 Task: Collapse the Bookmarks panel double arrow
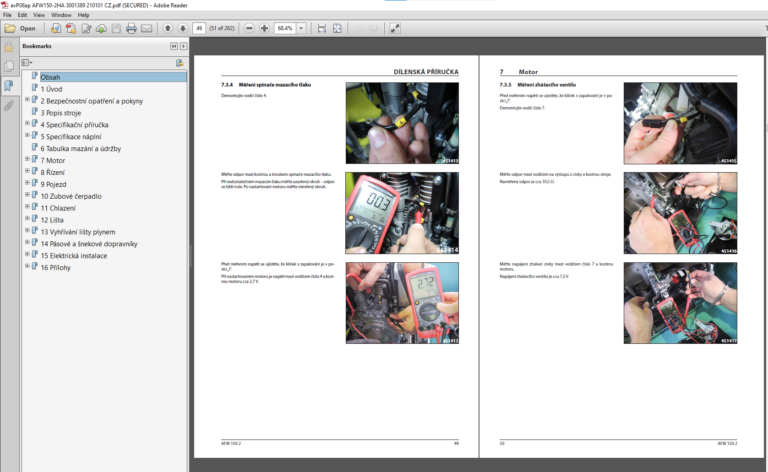click(174, 46)
